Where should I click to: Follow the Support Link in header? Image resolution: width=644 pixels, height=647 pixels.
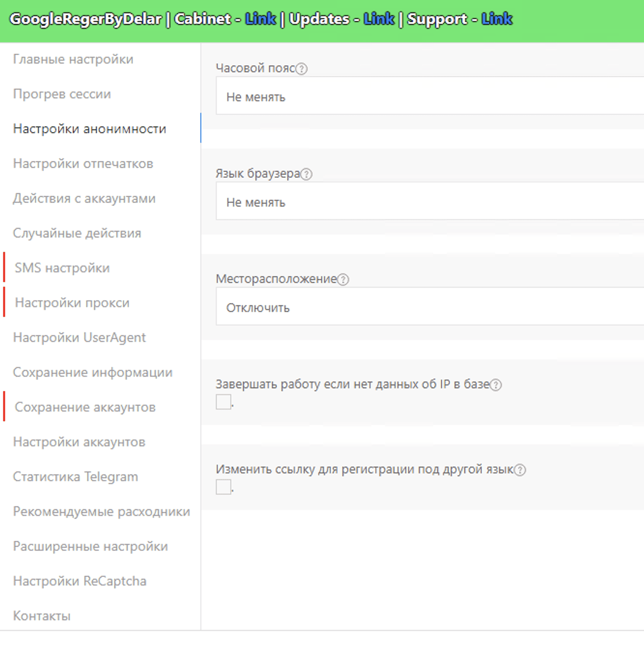point(497,19)
